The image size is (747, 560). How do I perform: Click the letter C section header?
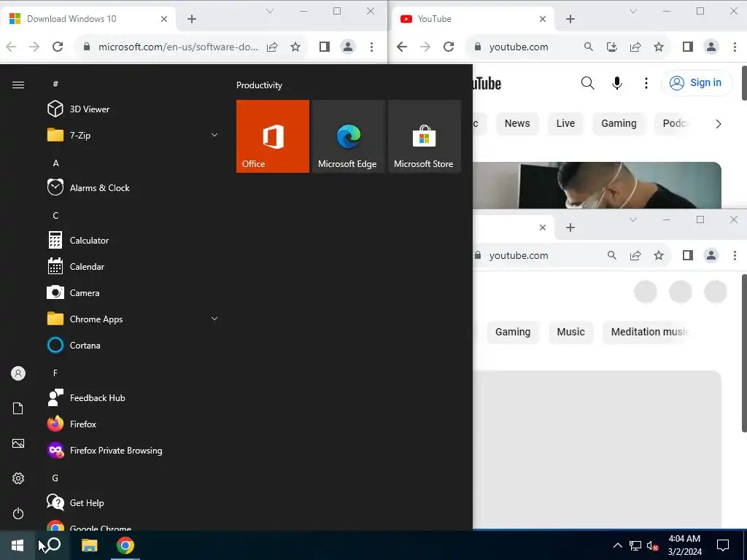[55, 215]
